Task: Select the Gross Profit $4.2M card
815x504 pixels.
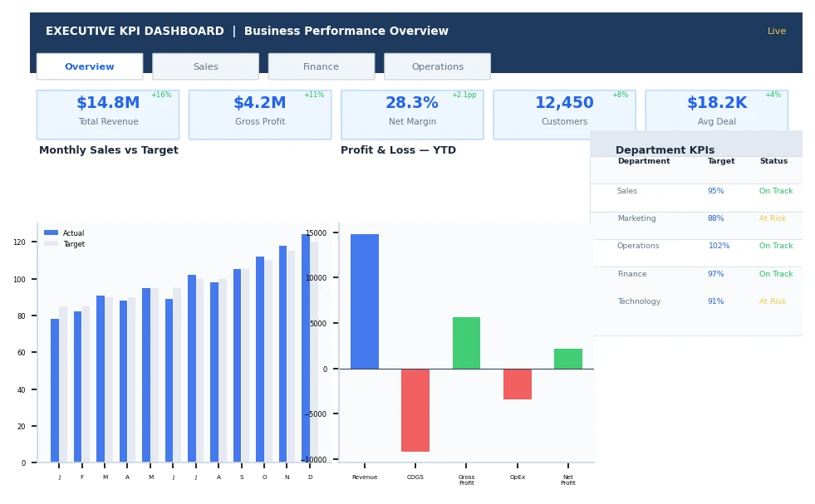Action: [260, 115]
